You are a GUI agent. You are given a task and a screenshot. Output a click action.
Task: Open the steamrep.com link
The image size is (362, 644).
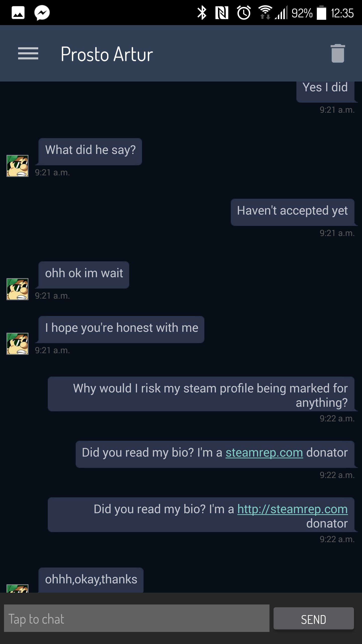pos(264,453)
